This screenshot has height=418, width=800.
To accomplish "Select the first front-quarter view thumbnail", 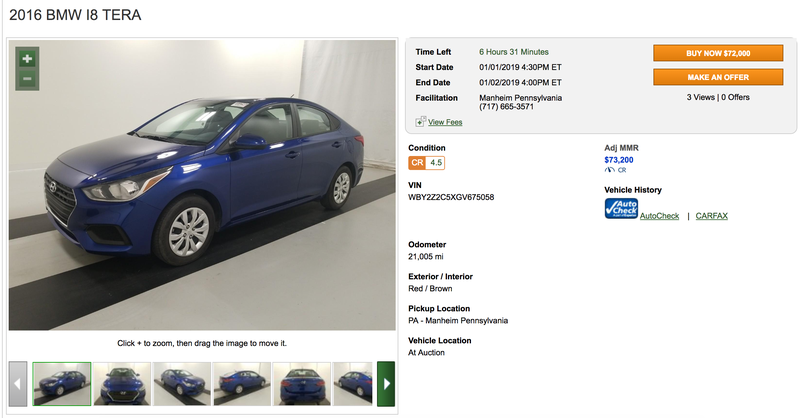I will pyautogui.click(x=62, y=384).
